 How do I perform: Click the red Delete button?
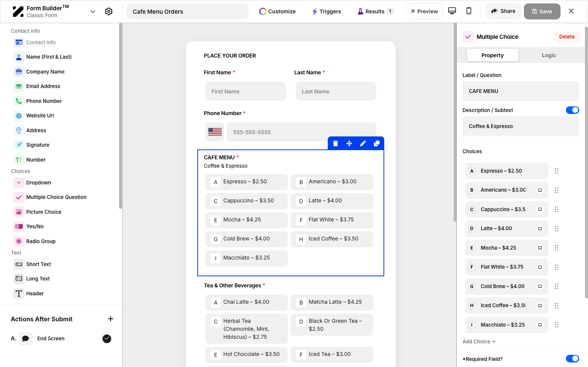[x=567, y=37]
